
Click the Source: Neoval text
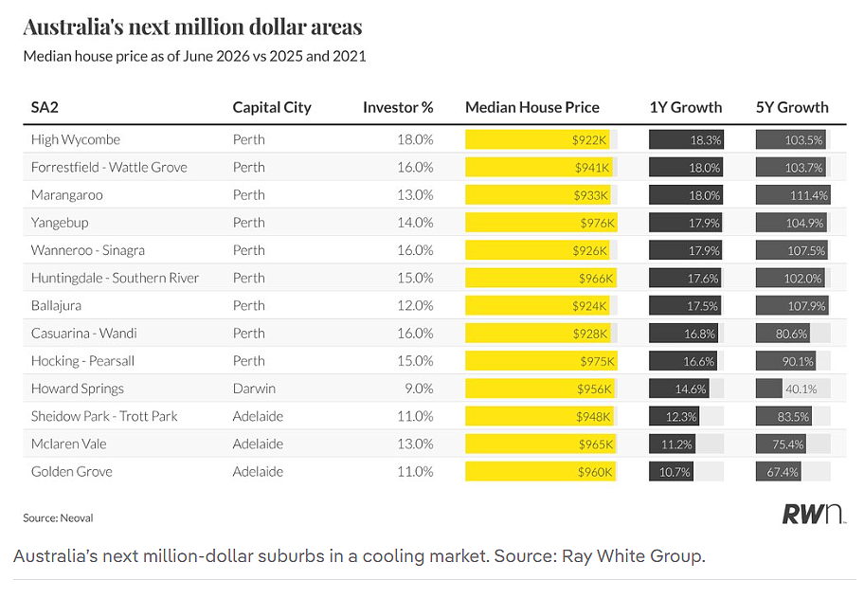(58, 518)
